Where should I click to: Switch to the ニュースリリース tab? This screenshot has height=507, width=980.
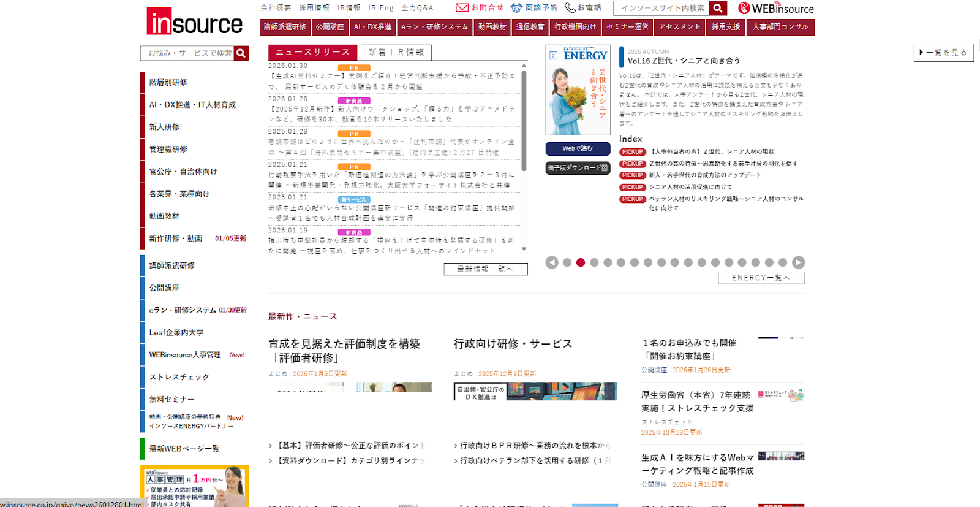312,52
